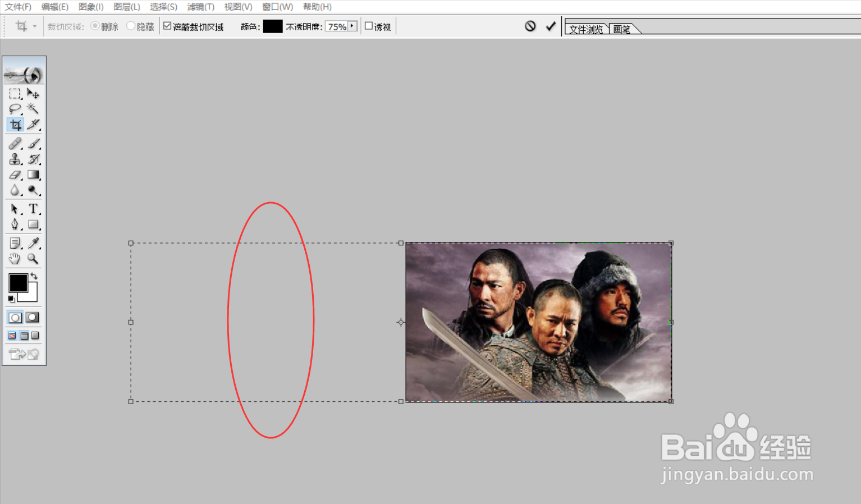Screen dimensions: 861x504
Task: Open the 帮助(H) menu
Action: [x=317, y=7]
